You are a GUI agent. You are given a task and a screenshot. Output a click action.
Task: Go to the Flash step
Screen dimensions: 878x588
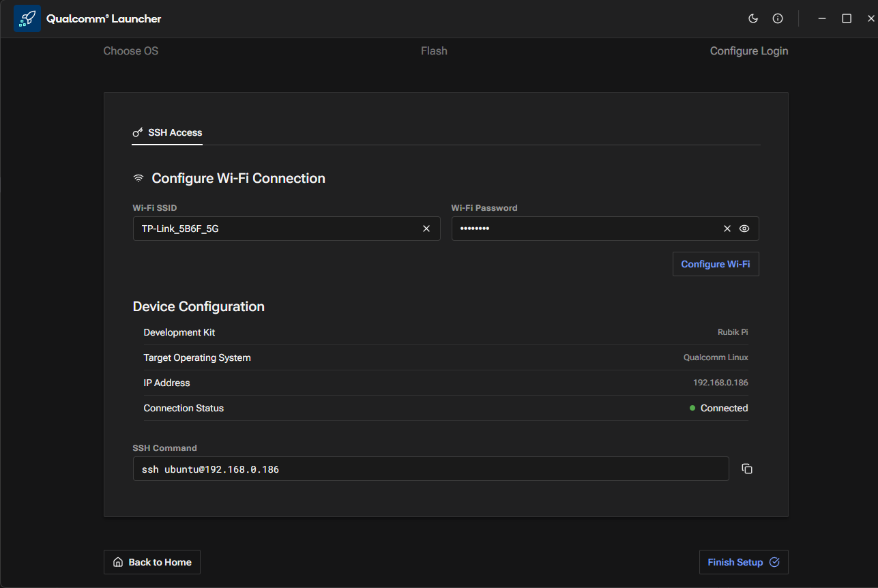point(434,51)
